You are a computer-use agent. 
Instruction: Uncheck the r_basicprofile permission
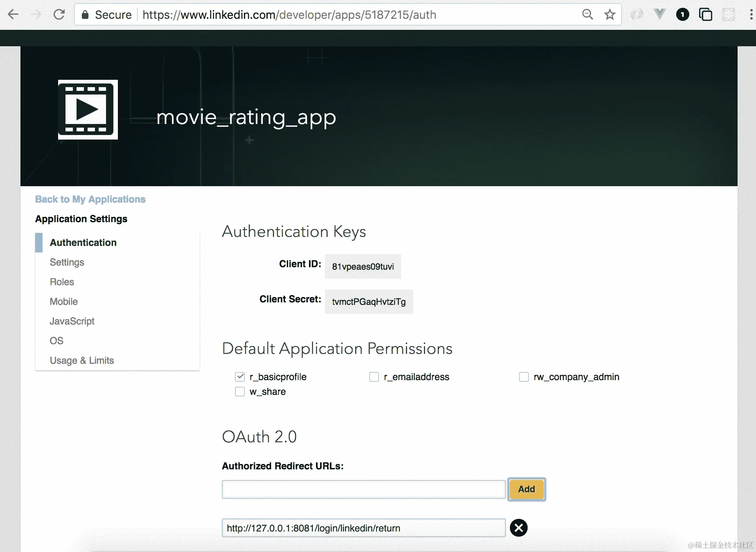(x=240, y=376)
